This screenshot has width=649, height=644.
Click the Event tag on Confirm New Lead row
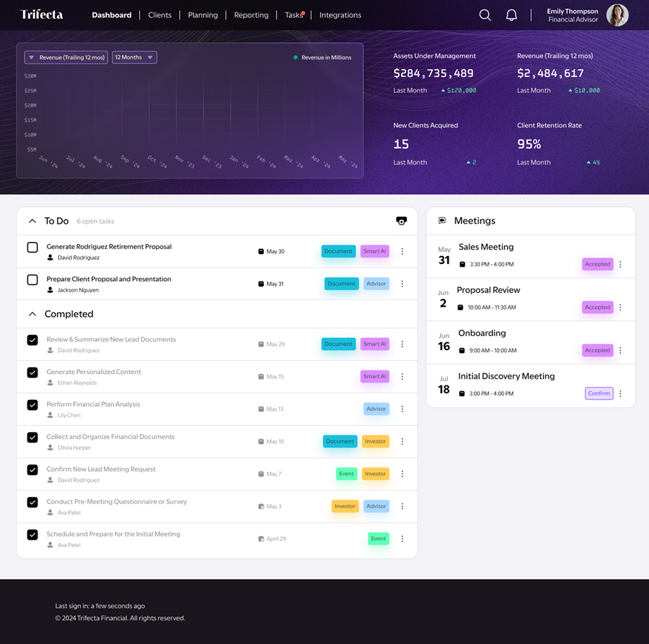tap(347, 474)
